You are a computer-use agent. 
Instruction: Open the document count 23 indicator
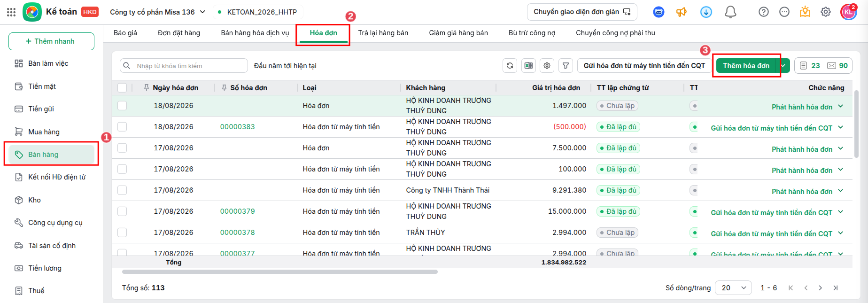coord(810,66)
